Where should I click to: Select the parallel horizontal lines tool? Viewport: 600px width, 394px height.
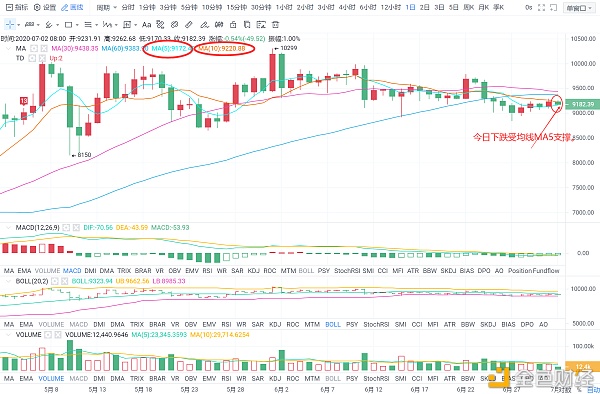tap(88, 25)
